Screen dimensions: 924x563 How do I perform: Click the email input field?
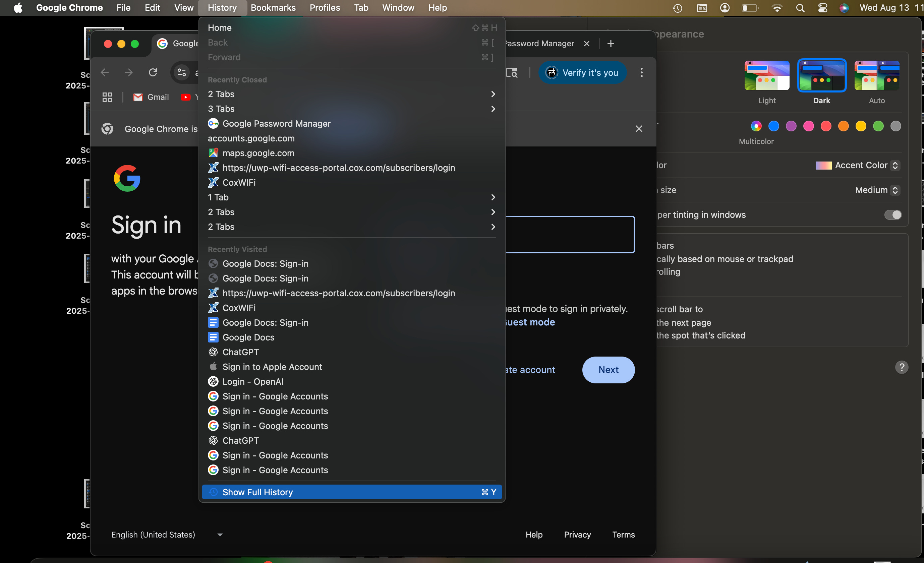click(x=570, y=235)
